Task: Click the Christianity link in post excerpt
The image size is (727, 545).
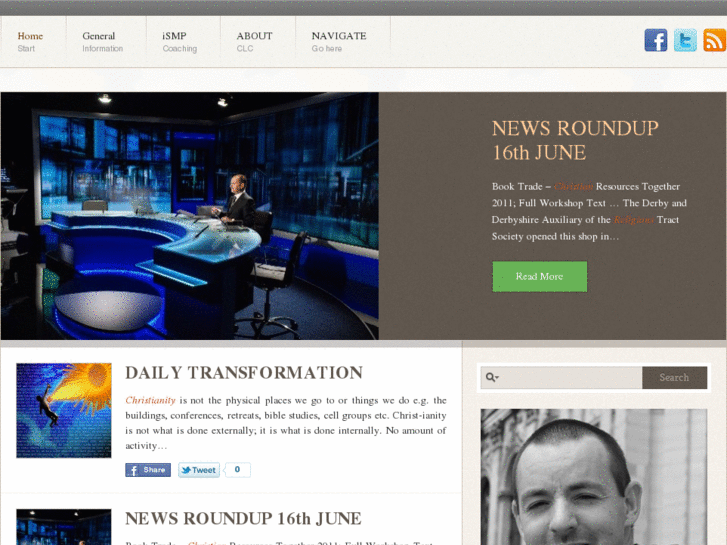Action: [150, 400]
